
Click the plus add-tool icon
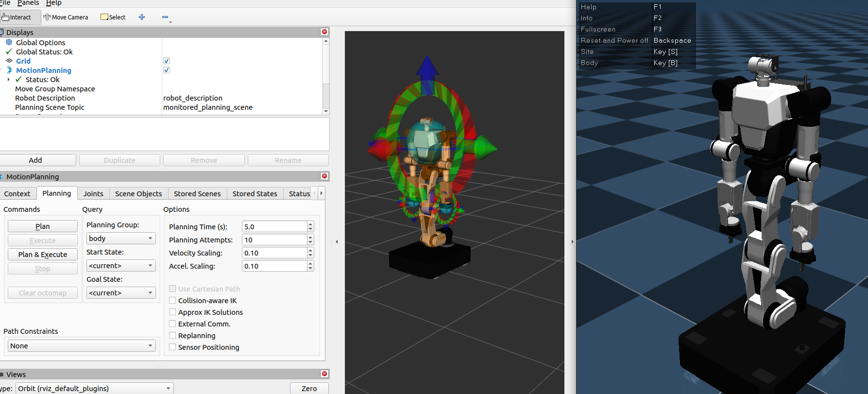click(x=142, y=17)
